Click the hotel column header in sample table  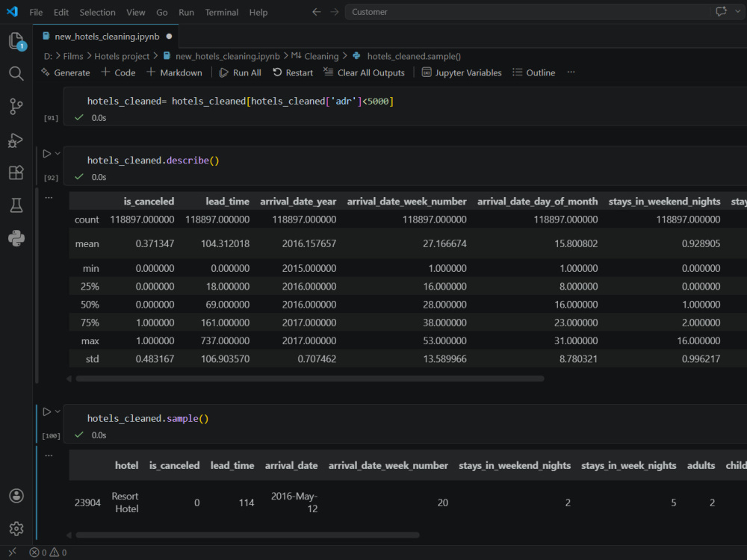126,466
